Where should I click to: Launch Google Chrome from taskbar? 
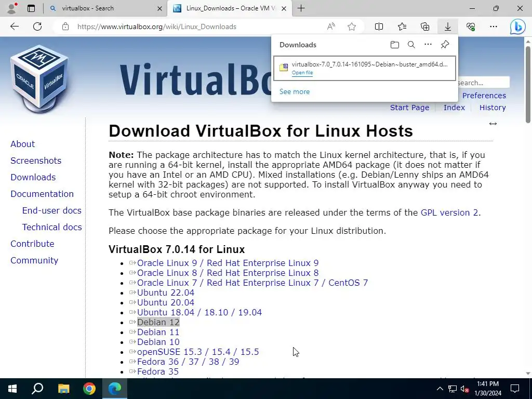[89, 389]
